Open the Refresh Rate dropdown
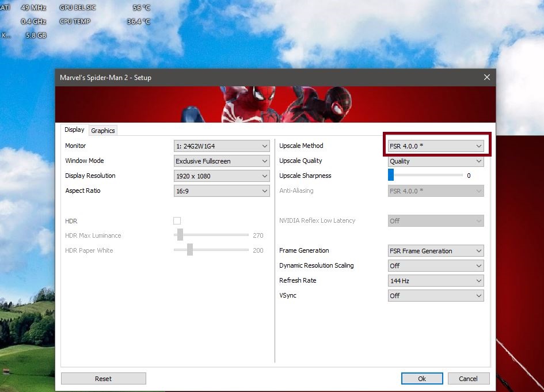The width and height of the screenshot is (544, 392). tap(436, 281)
